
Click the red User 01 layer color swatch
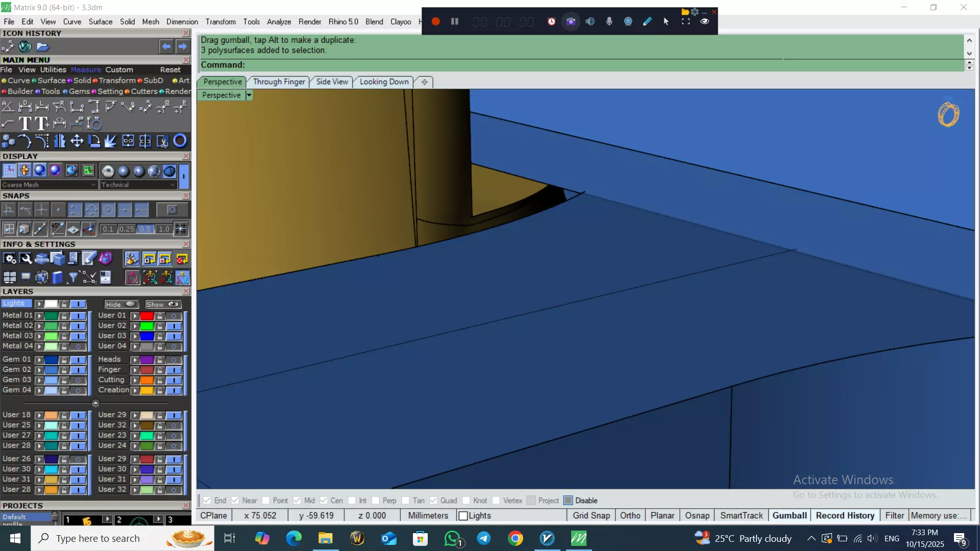tap(146, 316)
